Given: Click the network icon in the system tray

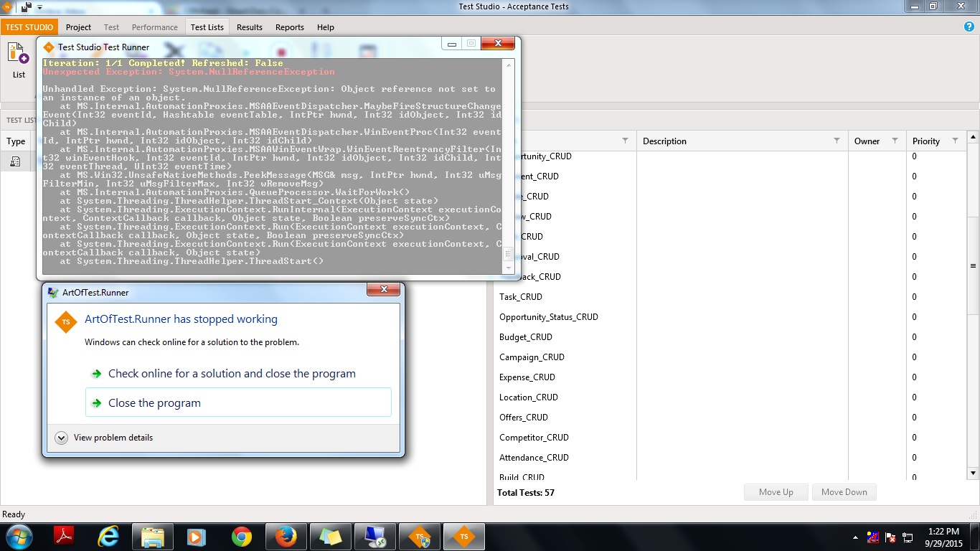Looking at the screenshot, I should pos(908,537).
